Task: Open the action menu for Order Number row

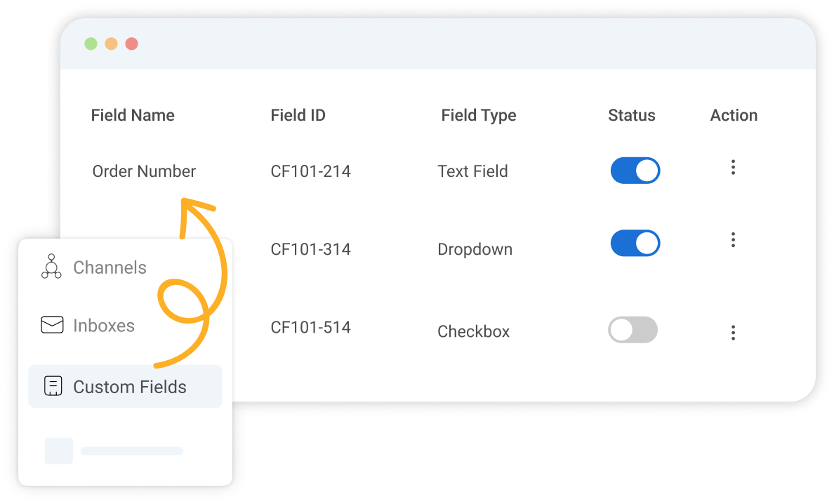Action: [733, 167]
